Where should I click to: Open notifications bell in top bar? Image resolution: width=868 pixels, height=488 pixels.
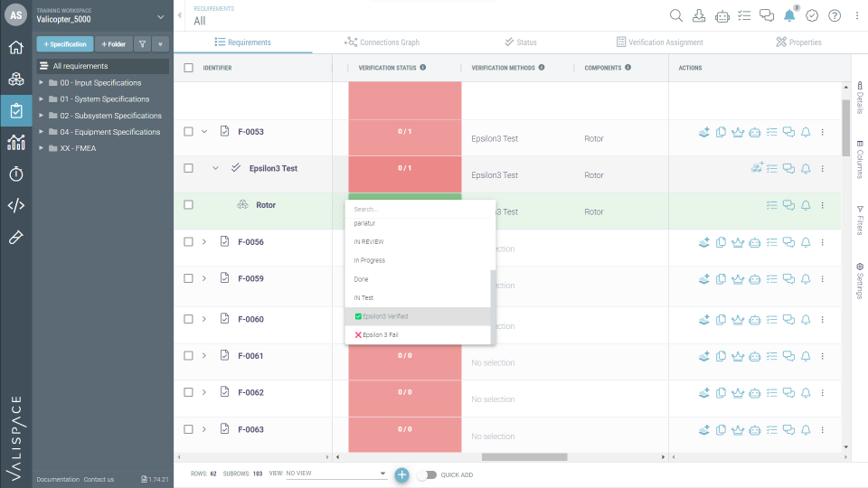[x=789, y=15]
